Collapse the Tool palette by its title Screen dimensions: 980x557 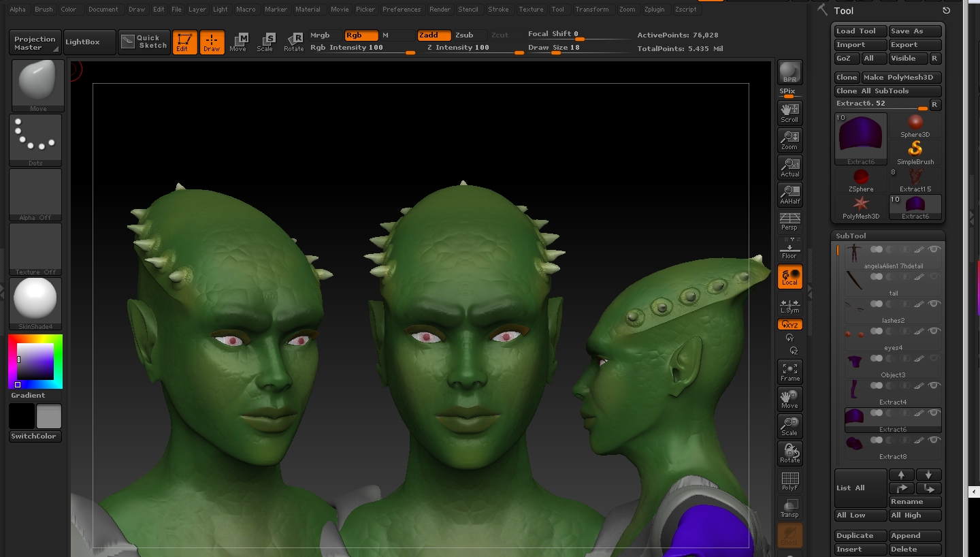[x=843, y=11]
